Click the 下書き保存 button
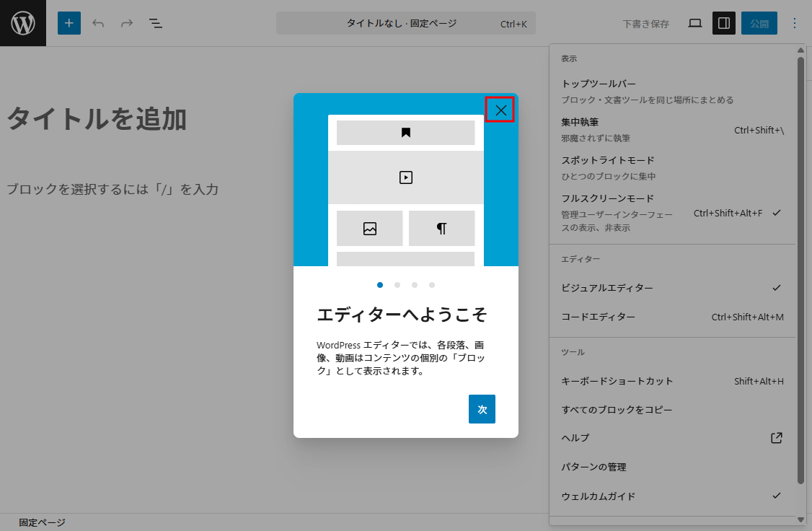This screenshot has width=812, height=531. click(x=645, y=23)
